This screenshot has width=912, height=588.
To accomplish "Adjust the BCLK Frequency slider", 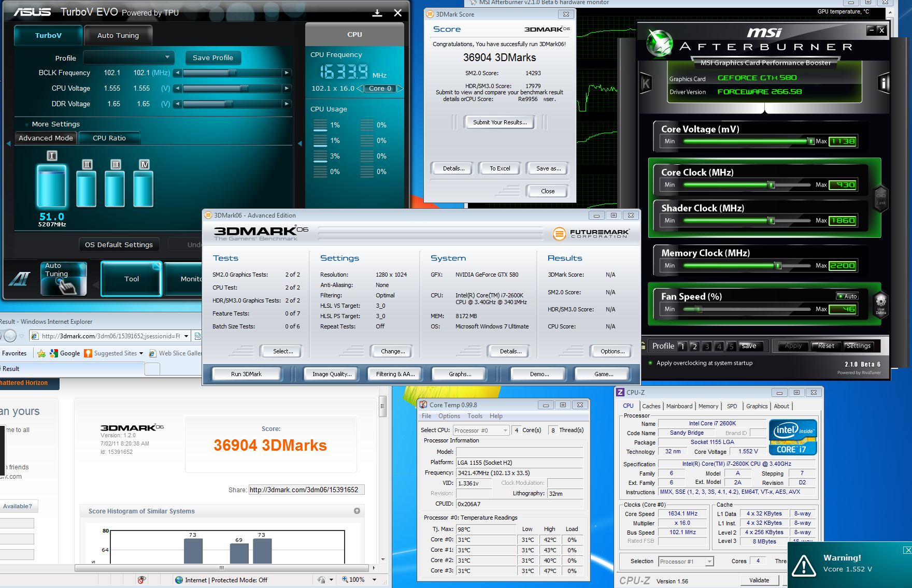I will [232, 73].
